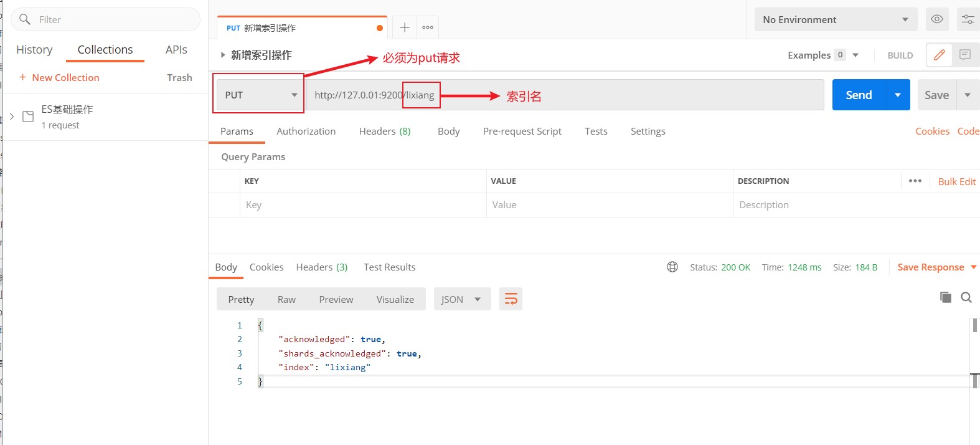The height and width of the screenshot is (445, 980).
Task: Click the globe network information icon
Action: [x=672, y=267]
